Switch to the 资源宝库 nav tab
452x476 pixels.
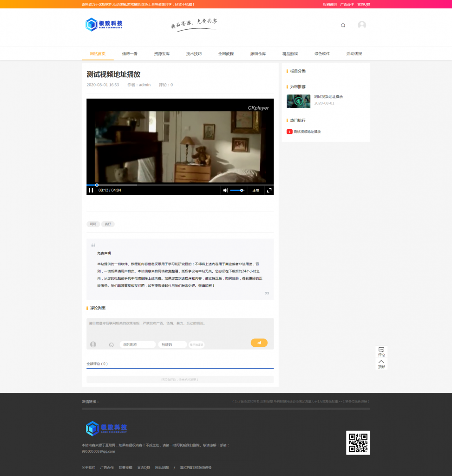click(x=162, y=53)
